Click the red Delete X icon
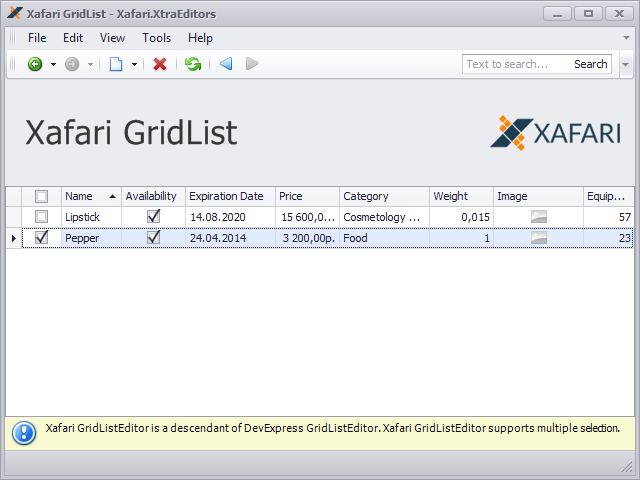Viewport: 640px width, 480px height. tap(160, 64)
